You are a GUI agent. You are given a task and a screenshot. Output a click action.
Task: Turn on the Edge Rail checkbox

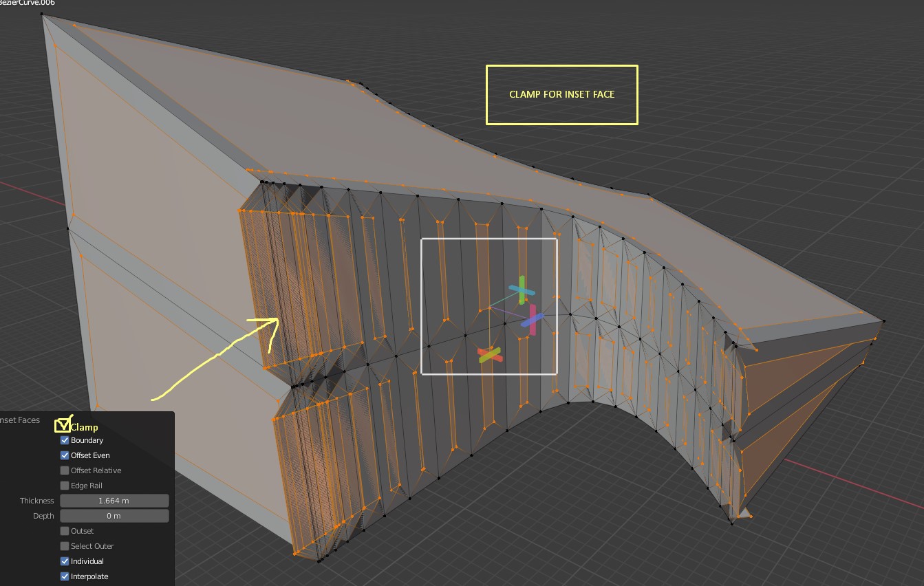[x=65, y=486]
